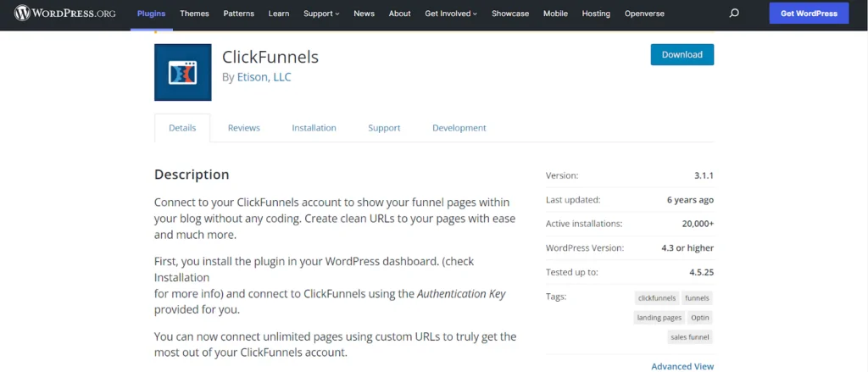Click the '20,000+' active installations value

pos(698,224)
